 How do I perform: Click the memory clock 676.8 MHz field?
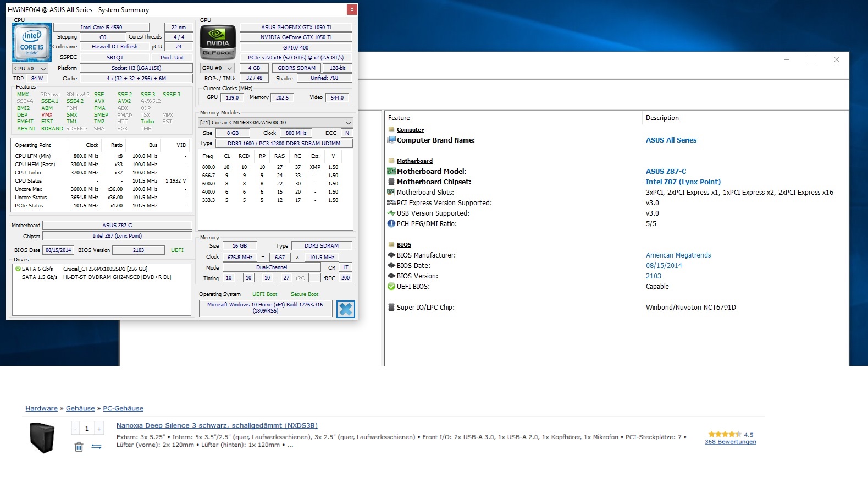(240, 257)
